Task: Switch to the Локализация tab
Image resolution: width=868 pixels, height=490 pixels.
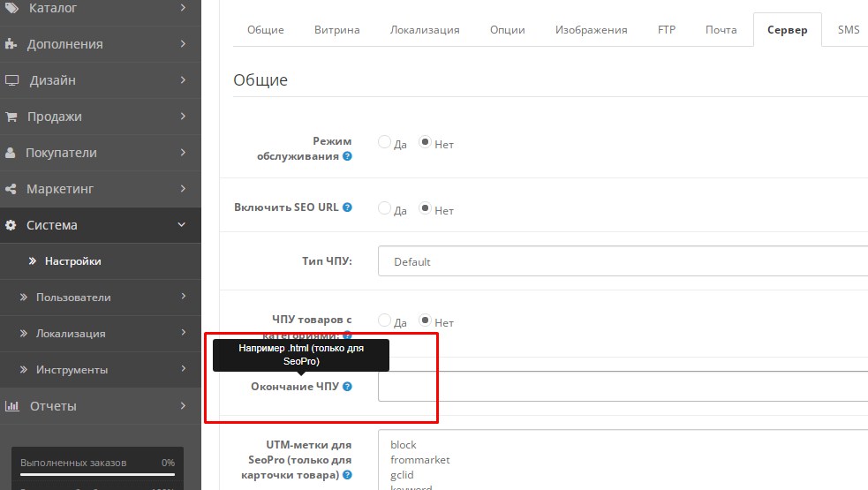Action: click(425, 30)
